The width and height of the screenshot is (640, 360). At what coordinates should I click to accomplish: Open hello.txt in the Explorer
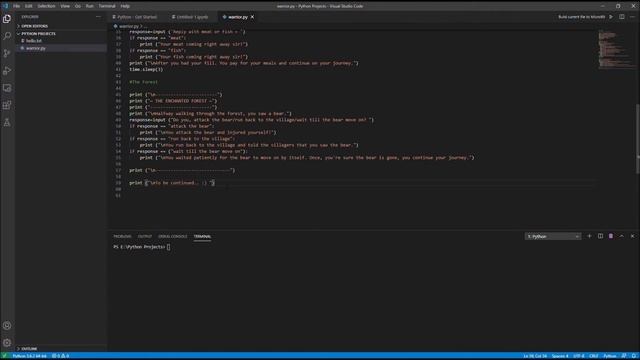pos(33,41)
